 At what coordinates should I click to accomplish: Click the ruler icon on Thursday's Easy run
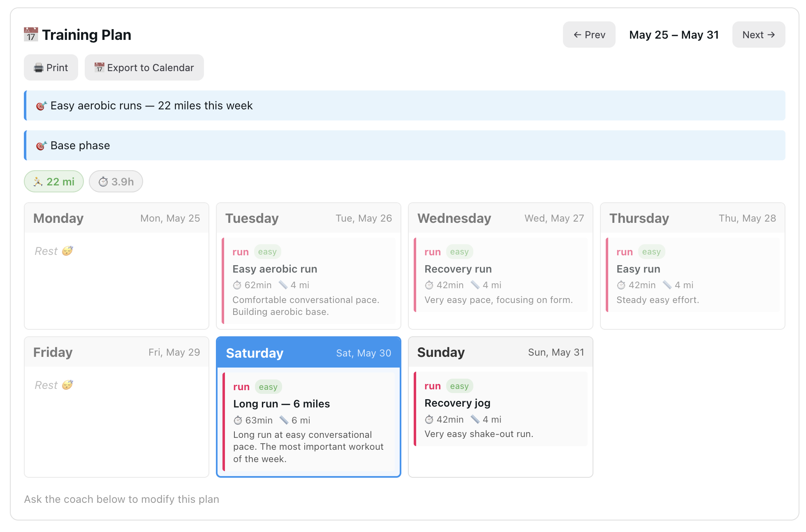click(x=667, y=285)
